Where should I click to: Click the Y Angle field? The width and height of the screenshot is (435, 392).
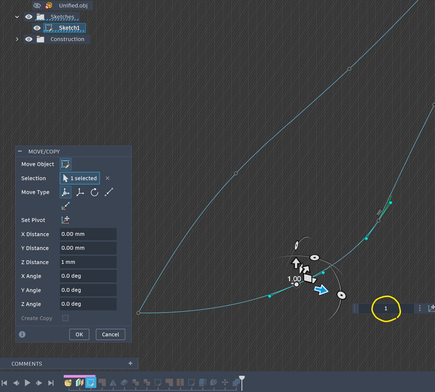pyautogui.click(x=88, y=290)
